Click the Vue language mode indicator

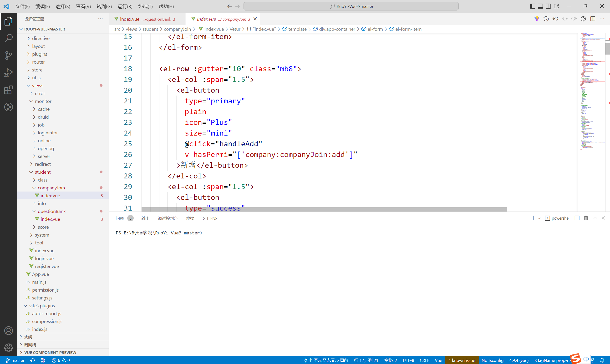[438, 360]
